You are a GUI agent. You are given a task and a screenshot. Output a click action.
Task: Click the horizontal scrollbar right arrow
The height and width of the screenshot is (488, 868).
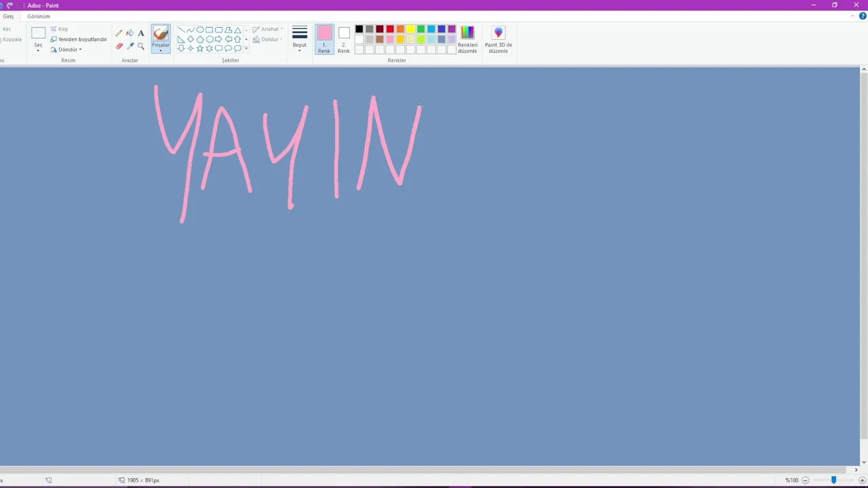tap(856, 470)
